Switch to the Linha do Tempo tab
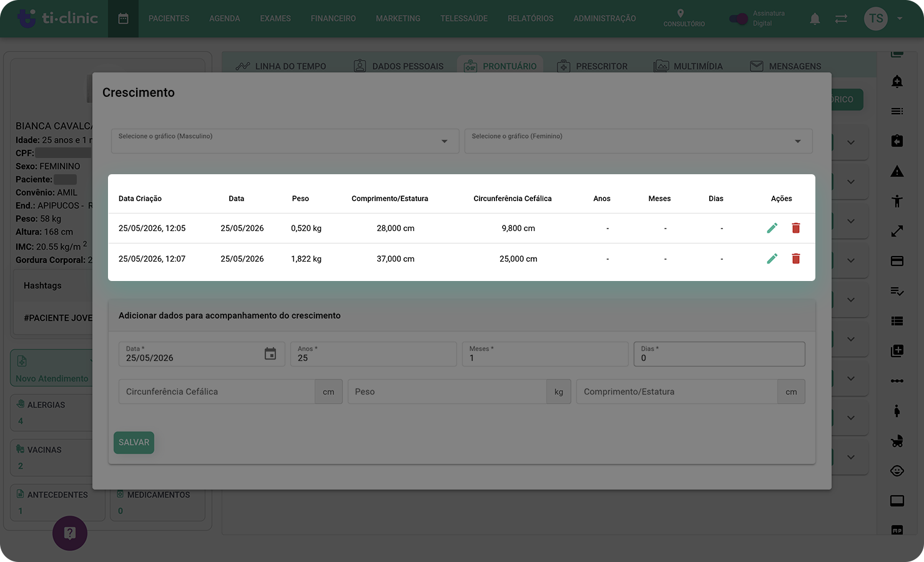 281,66
